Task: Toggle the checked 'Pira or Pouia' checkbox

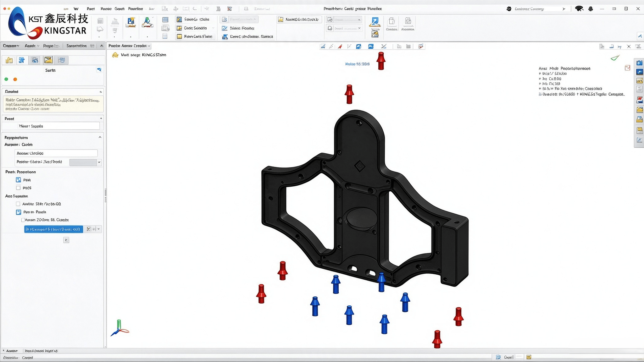Action: (x=18, y=212)
